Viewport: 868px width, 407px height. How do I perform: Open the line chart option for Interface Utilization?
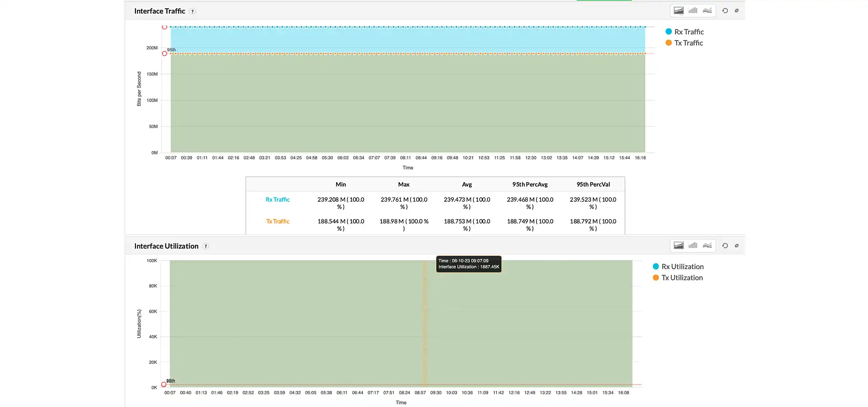[x=707, y=245]
